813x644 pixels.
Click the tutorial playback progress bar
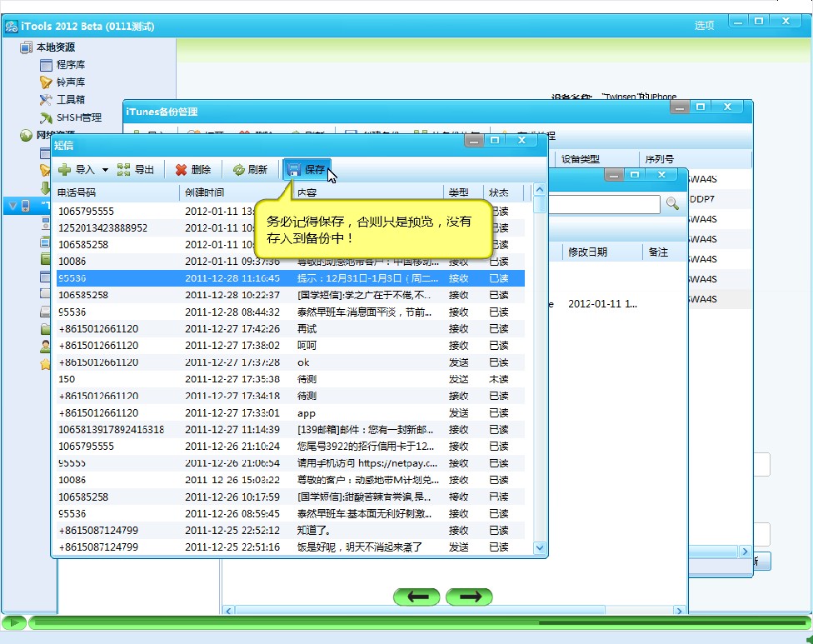[416, 622]
